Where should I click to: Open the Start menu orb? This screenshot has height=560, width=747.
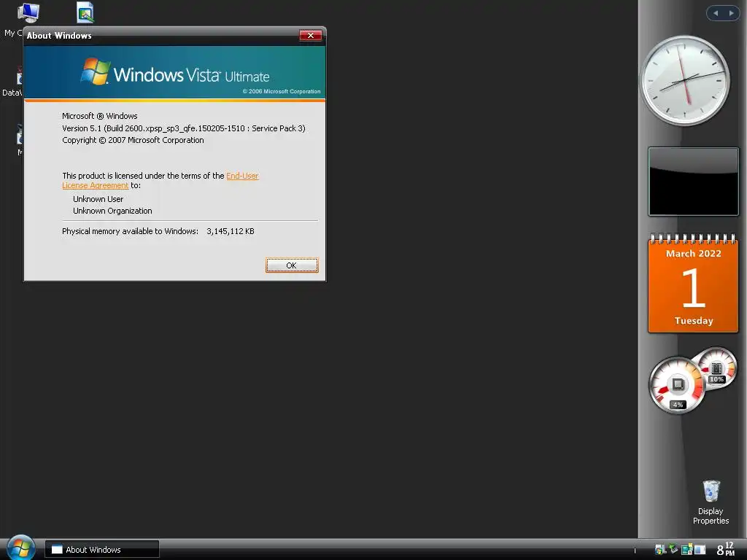pyautogui.click(x=20, y=548)
